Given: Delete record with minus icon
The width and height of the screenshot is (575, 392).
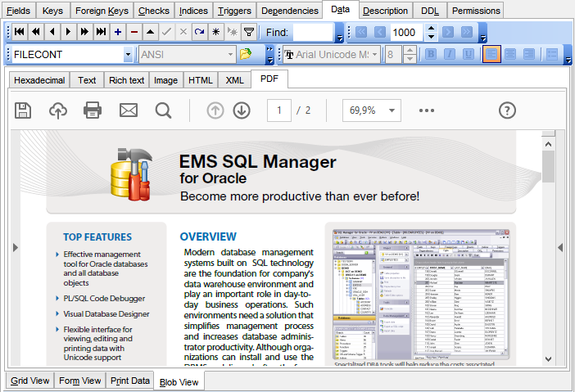Looking at the screenshot, I should (134, 32).
